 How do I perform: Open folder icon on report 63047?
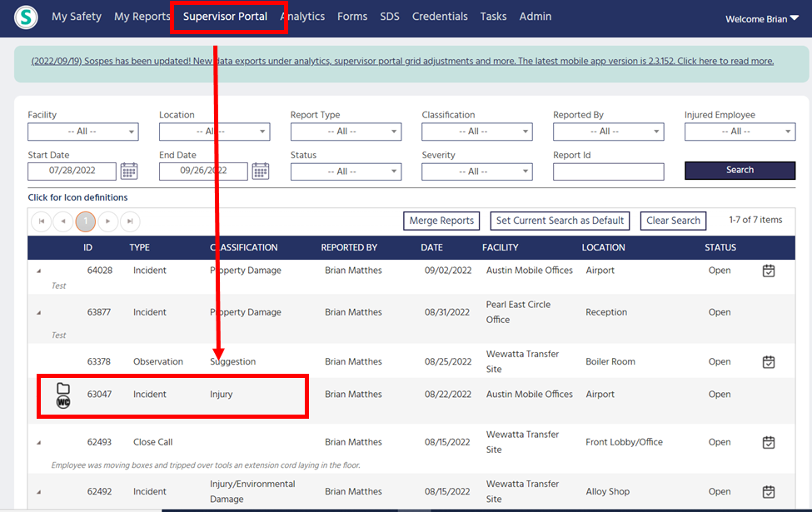(x=63, y=388)
